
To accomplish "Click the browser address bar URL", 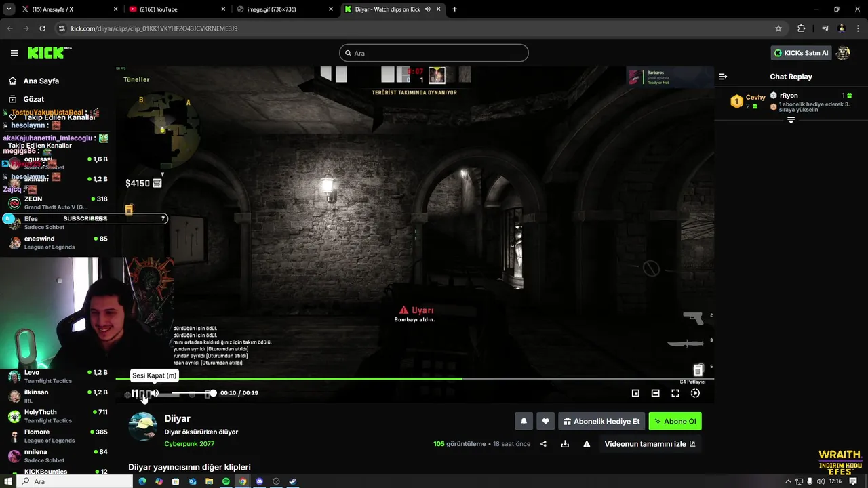I will click(x=154, y=28).
